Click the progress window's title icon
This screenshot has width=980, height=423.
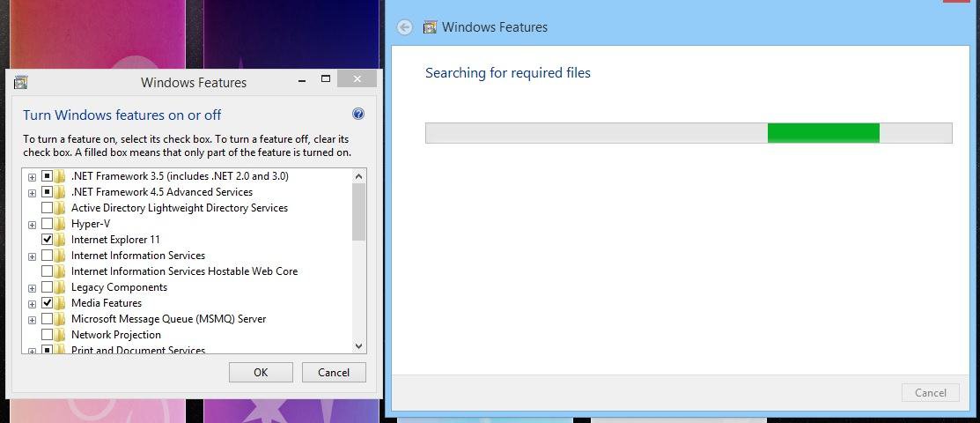point(431,27)
